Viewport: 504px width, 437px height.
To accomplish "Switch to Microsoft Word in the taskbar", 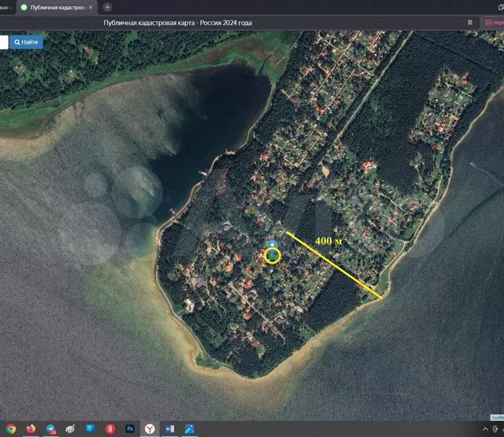I will (169, 428).
